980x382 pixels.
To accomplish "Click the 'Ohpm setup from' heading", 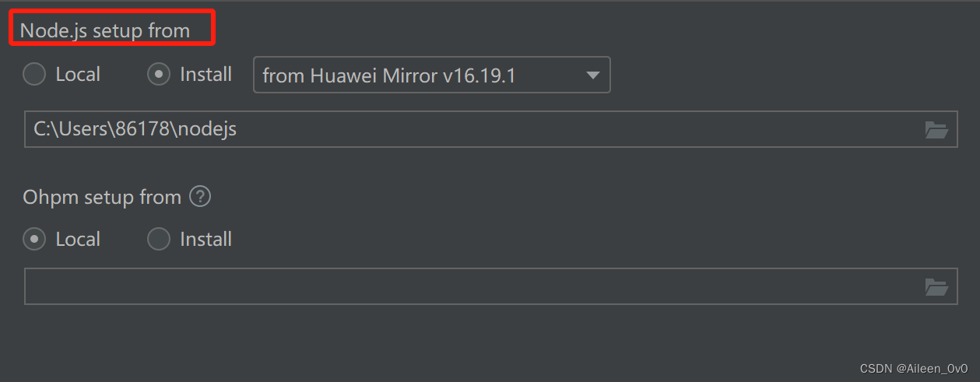I will (102, 198).
